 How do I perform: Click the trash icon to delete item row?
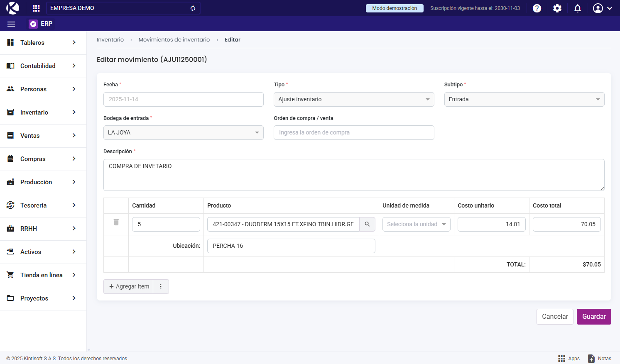click(116, 222)
